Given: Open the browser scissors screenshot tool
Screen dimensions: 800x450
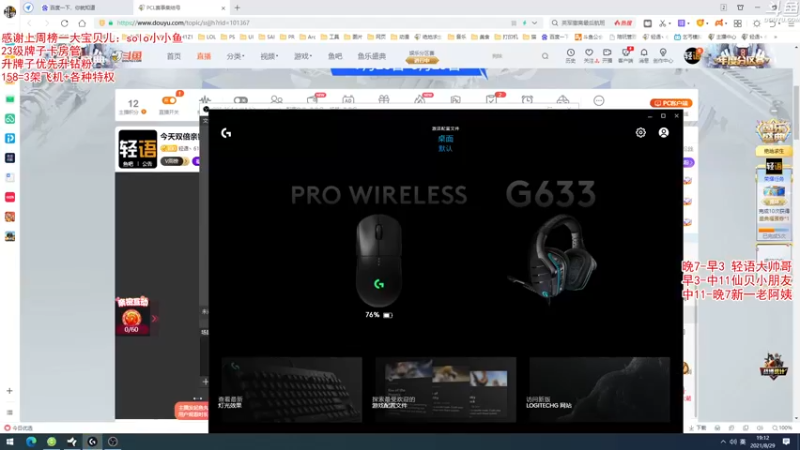Looking at the screenshot, I should click(x=662, y=23).
